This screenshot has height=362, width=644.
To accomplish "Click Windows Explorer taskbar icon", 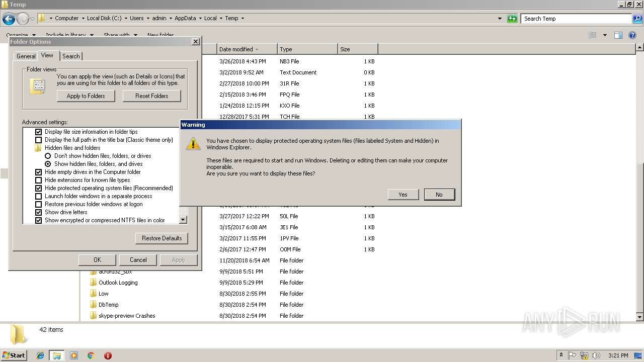I will (x=57, y=355).
